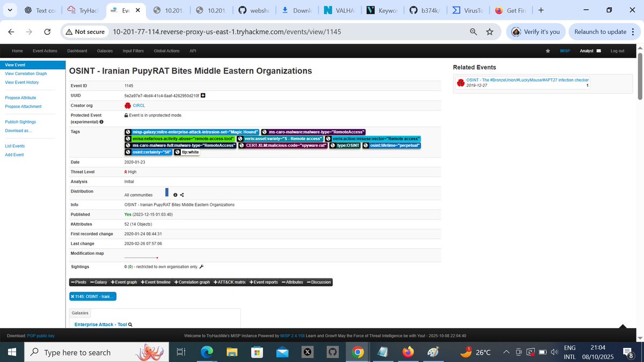The image size is (644, 362).
Task: Click the magnifier next to Enterprise Attack - Tool
Action: pyautogui.click(x=130, y=324)
